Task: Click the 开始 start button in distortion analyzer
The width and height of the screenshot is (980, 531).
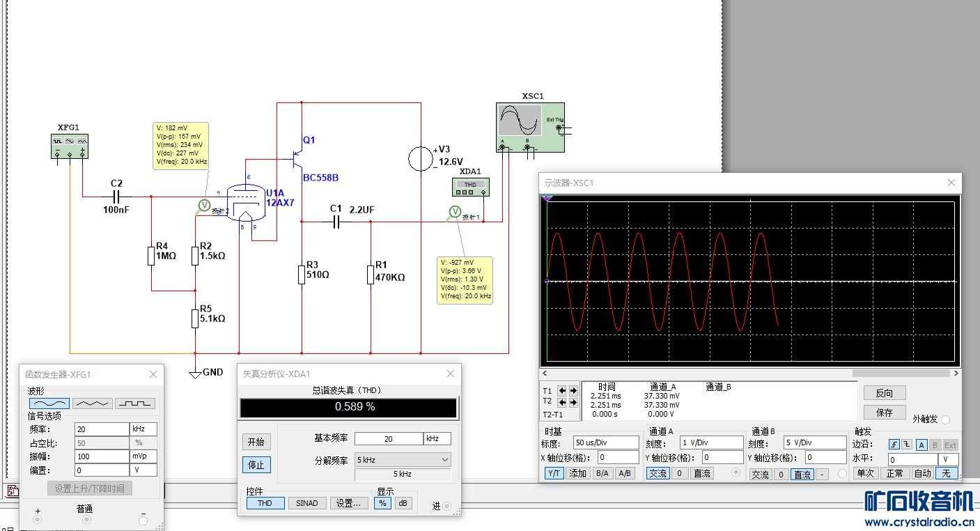Action: tap(256, 442)
